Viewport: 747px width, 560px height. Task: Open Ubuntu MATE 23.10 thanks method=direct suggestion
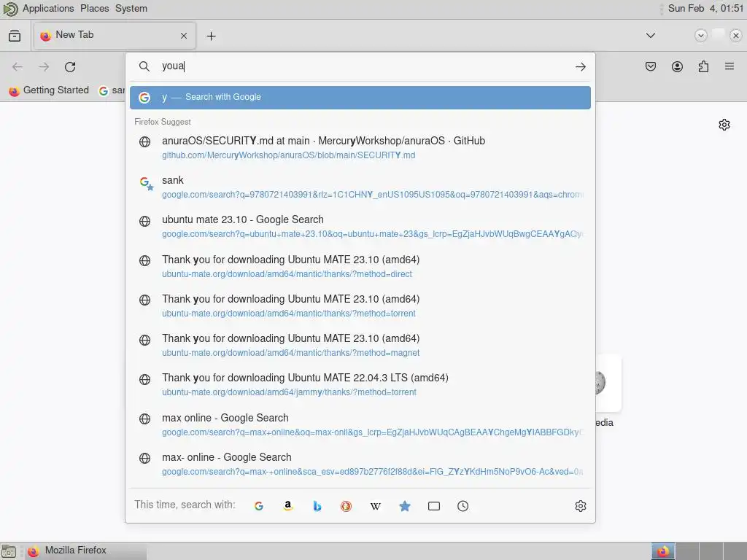tap(360, 266)
